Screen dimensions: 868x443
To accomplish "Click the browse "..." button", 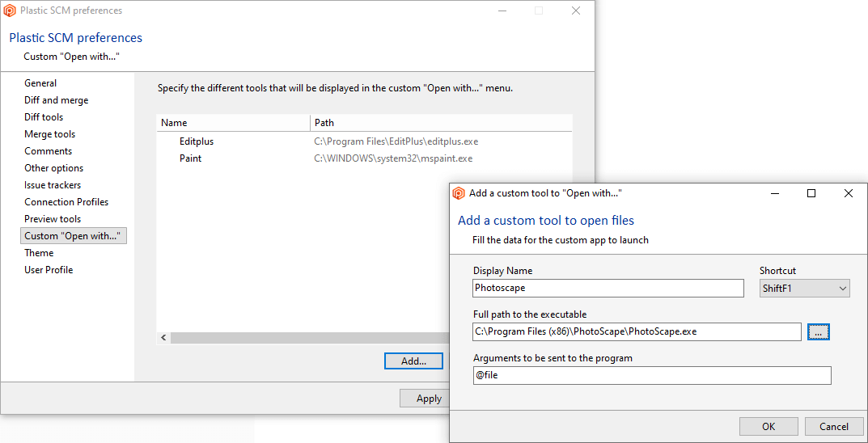I will click(x=819, y=331).
